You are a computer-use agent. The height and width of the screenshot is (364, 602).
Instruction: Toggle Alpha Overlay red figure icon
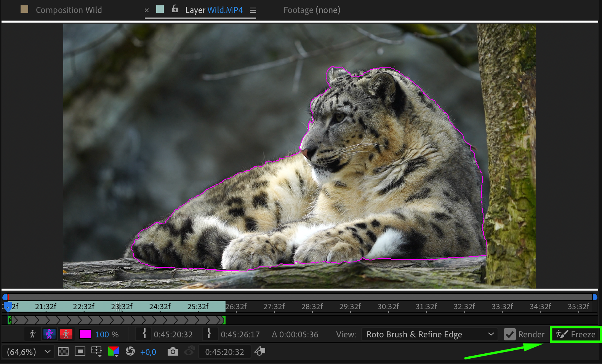pos(66,334)
